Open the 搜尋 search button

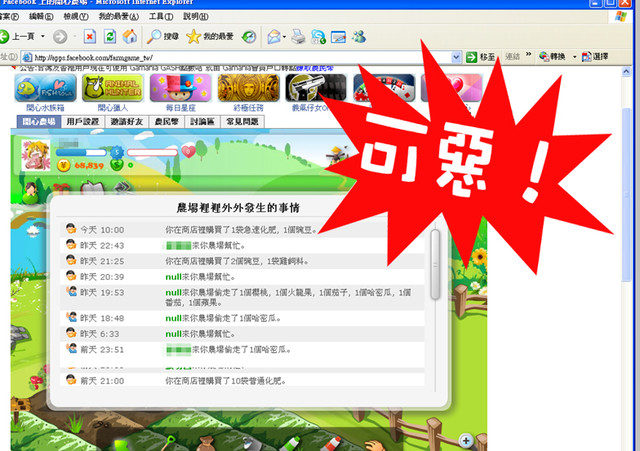pos(163,37)
